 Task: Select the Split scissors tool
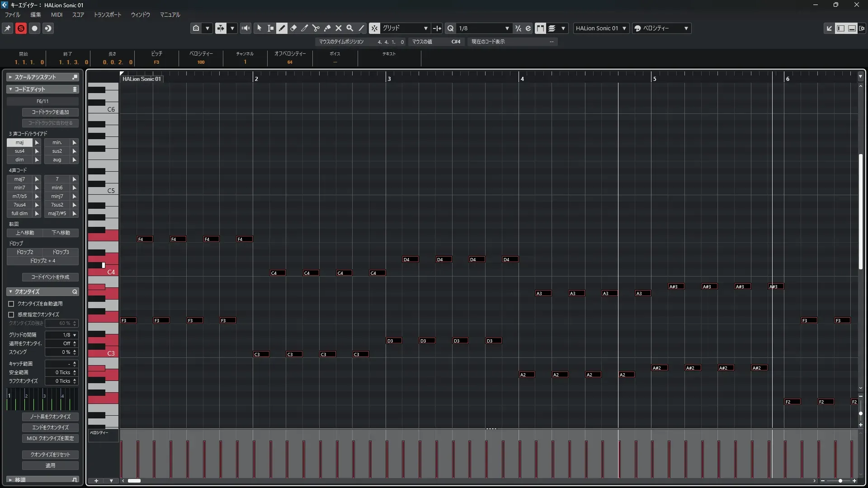[x=316, y=28]
